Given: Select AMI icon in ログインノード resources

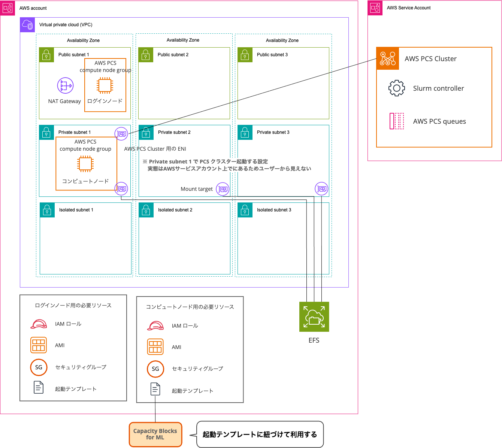Looking at the screenshot, I should tap(39, 345).
